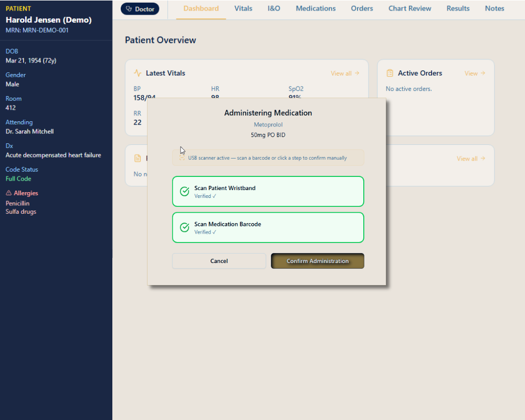Image resolution: width=525 pixels, height=420 pixels.
Task: Click the green check beside Scan Medication Barcode
Action: coord(184,227)
